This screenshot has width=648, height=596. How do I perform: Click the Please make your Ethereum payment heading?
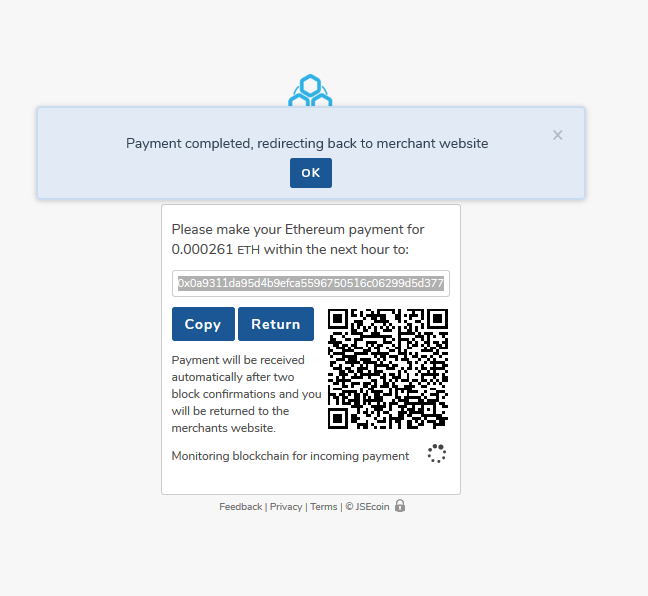pyautogui.click(x=298, y=239)
